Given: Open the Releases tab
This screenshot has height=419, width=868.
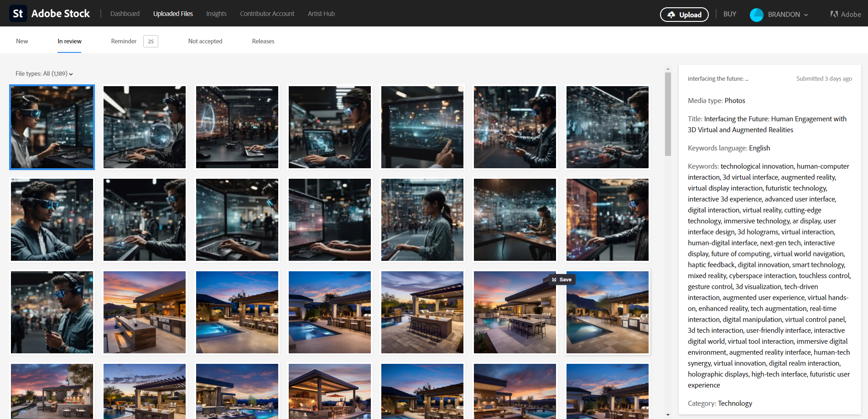Looking at the screenshot, I should [x=263, y=41].
